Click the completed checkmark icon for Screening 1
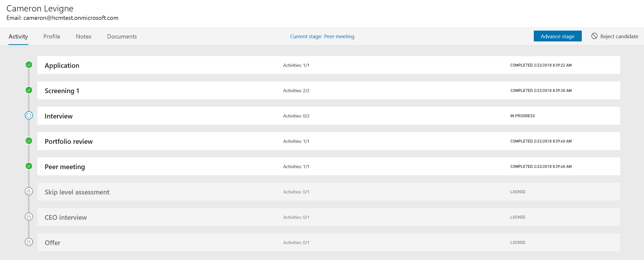Screen dimensions: 644x260 point(29,90)
